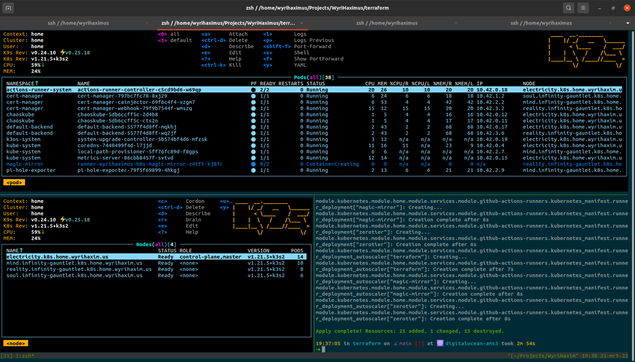The image size is (635, 362).
Task: Select pod default-backend-5577f4d8ff-wq2jf
Action: click(127, 133)
